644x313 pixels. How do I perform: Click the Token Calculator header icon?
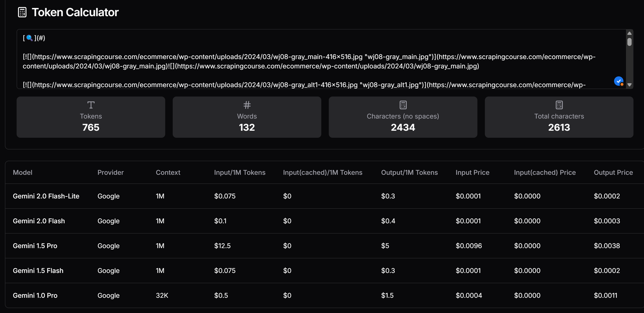coord(22,12)
